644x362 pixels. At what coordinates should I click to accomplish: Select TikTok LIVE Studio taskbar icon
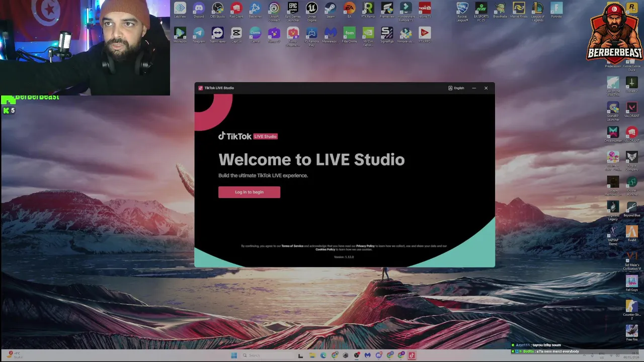[x=412, y=355]
